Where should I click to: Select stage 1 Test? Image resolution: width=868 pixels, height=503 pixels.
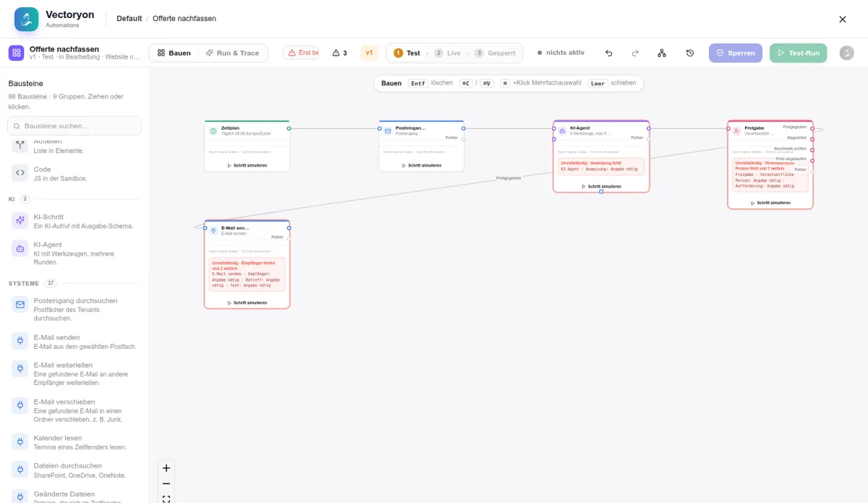coord(407,53)
